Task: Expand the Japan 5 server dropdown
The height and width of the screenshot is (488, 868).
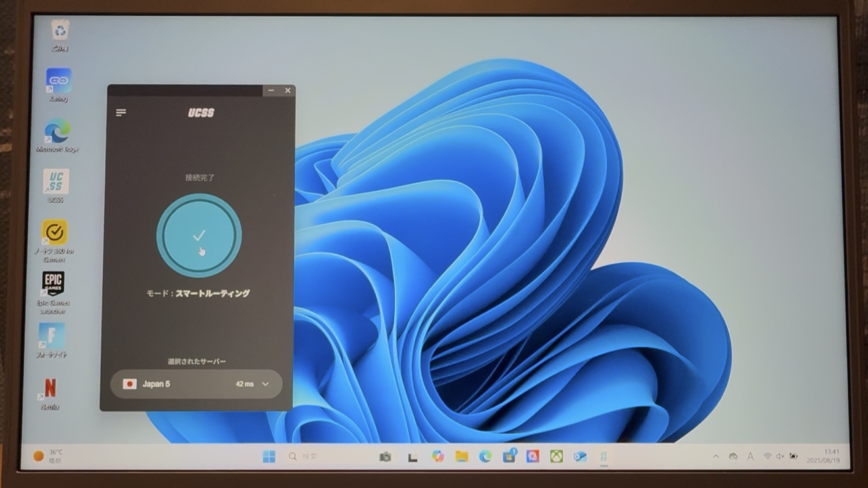Action: coord(265,384)
